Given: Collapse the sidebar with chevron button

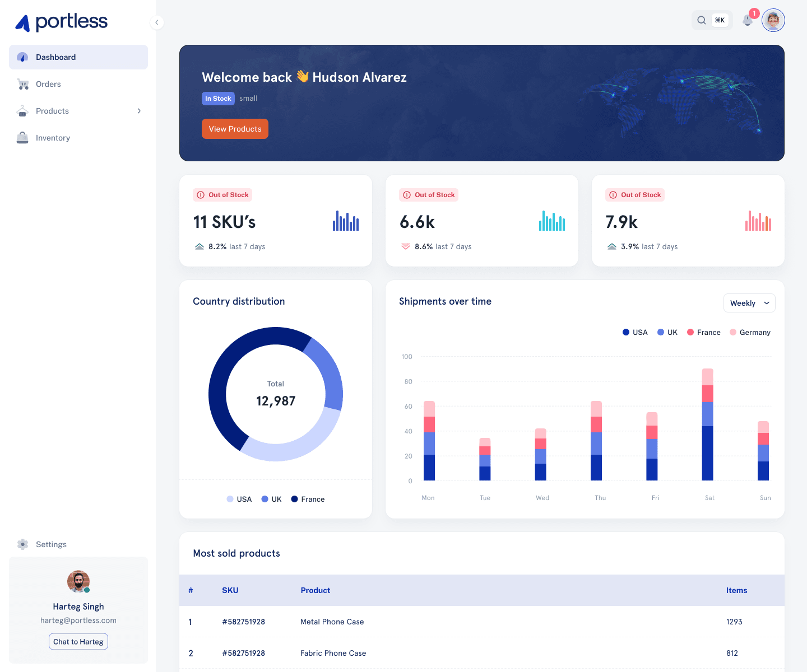Looking at the screenshot, I should [x=157, y=22].
